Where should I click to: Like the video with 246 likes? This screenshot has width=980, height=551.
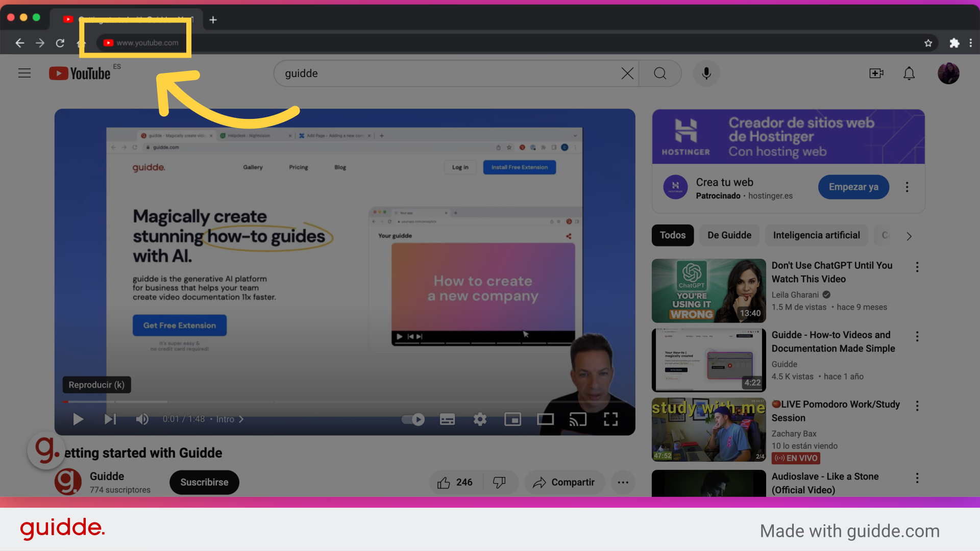click(x=455, y=483)
